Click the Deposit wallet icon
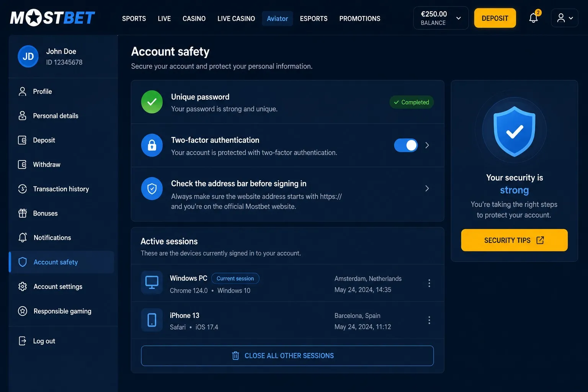Image resolution: width=588 pixels, height=392 pixels. coord(23,140)
